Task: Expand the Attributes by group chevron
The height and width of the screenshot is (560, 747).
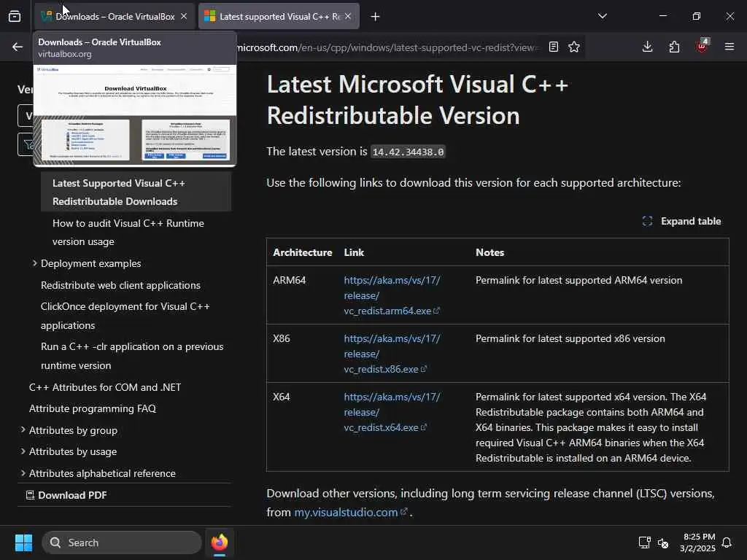Action: tap(23, 430)
